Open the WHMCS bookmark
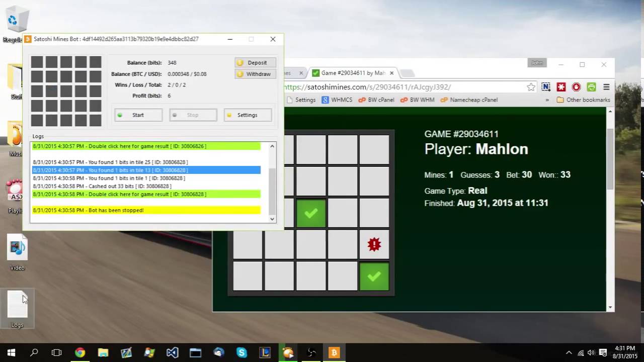644x362 pixels. tap(337, 100)
